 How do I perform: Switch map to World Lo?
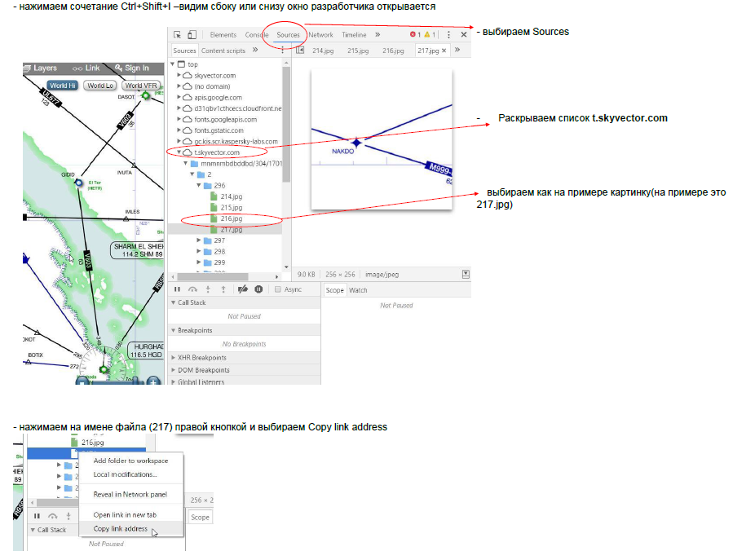100,86
